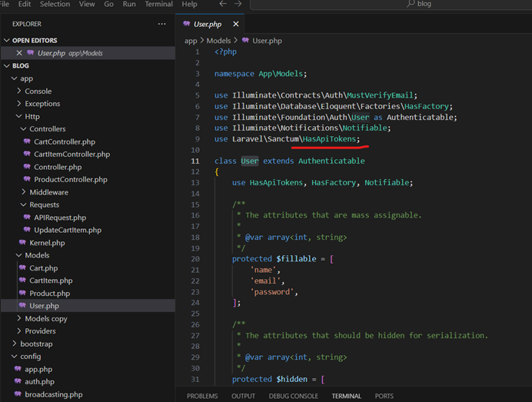Viewport: 532px width, 402px height.
Task: Click the Product.php file icon
Action: (x=22, y=293)
